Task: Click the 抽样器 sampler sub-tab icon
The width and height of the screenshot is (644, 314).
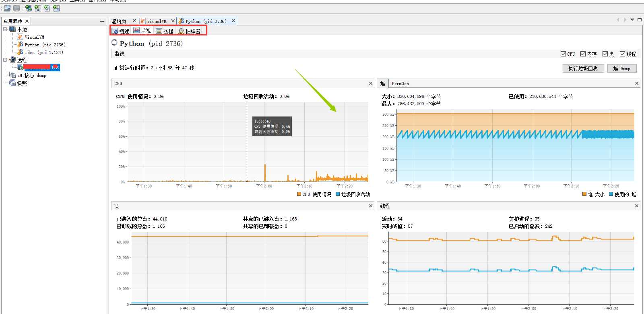Action: [x=181, y=31]
